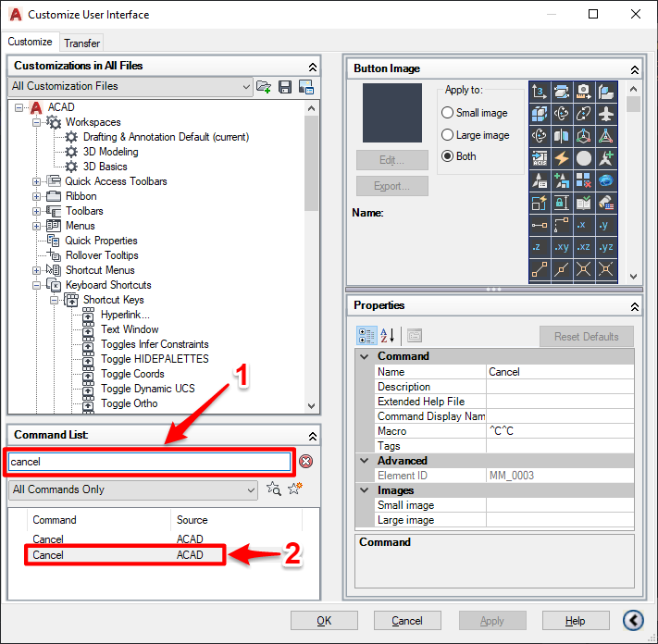The height and width of the screenshot is (644, 658).
Task: Collapse the Command List panel
Action: click(x=313, y=437)
